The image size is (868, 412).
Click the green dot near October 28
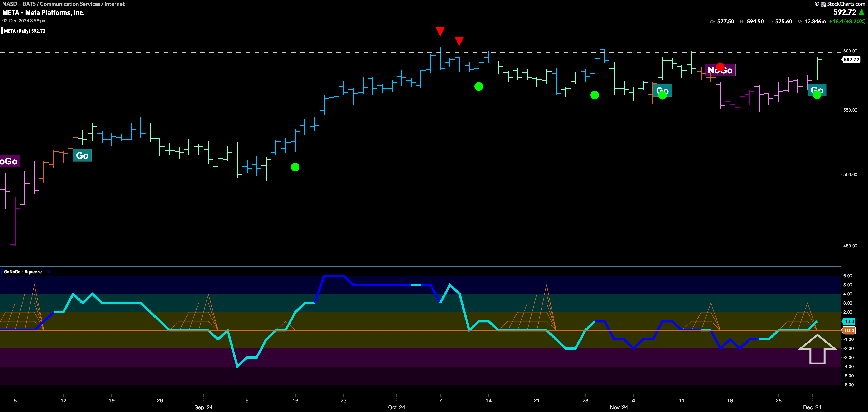coord(595,95)
